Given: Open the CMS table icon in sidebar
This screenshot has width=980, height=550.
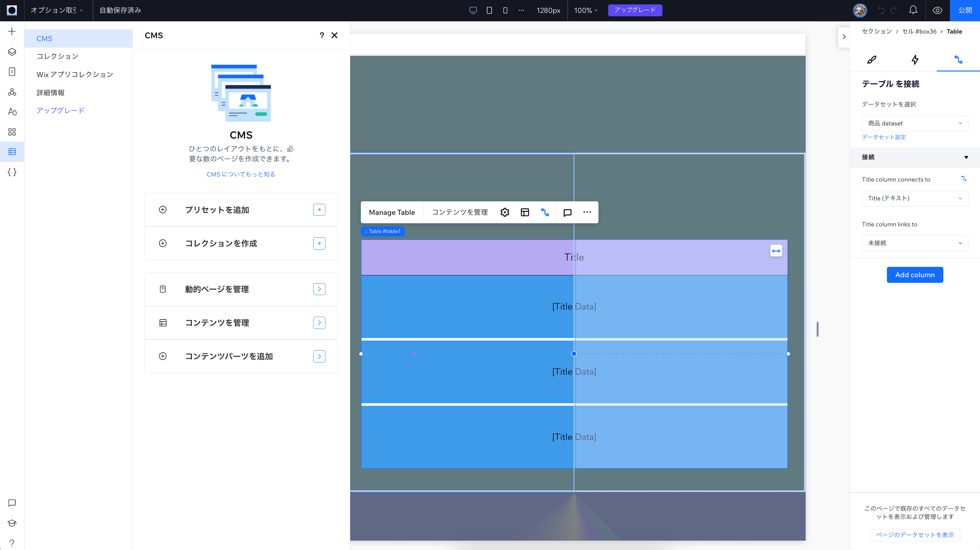Looking at the screenshot, I should [x=12, y=151].
